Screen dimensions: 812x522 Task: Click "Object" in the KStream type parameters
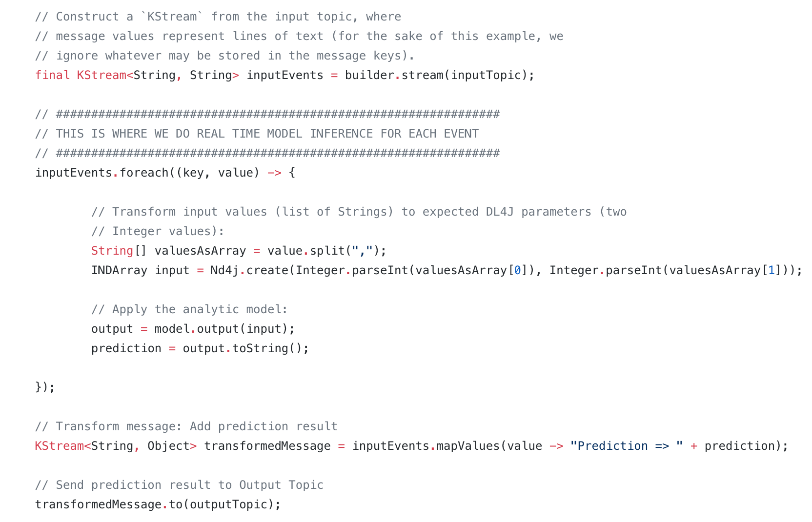point(168,446)
